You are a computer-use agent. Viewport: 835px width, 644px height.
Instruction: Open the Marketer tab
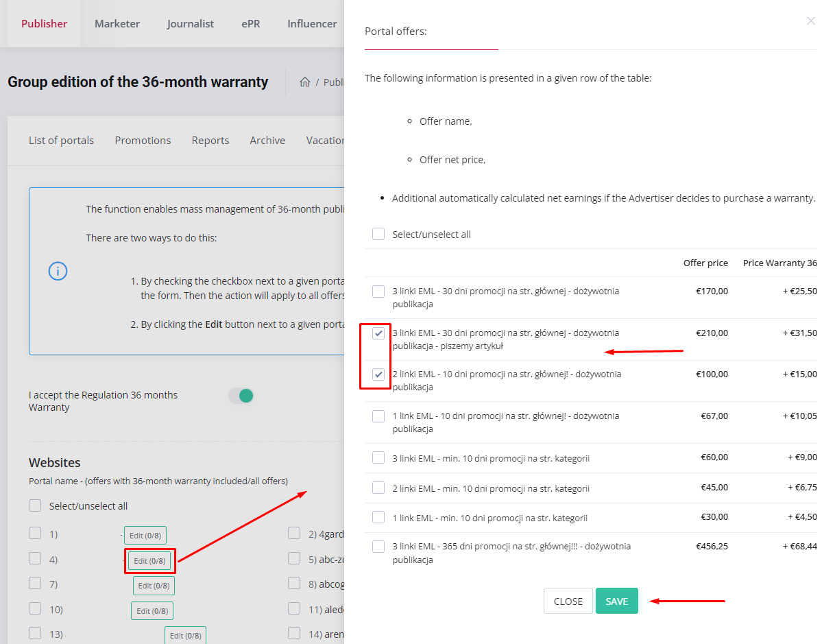pos(117,24)
